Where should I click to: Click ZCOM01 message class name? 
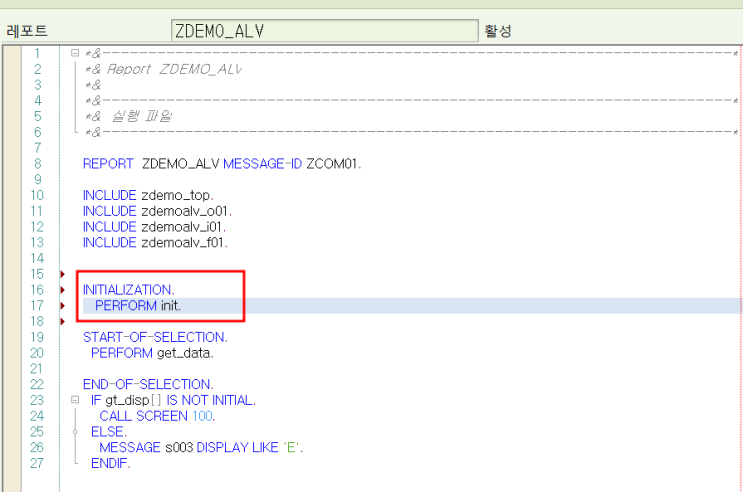tap(331, 164)
